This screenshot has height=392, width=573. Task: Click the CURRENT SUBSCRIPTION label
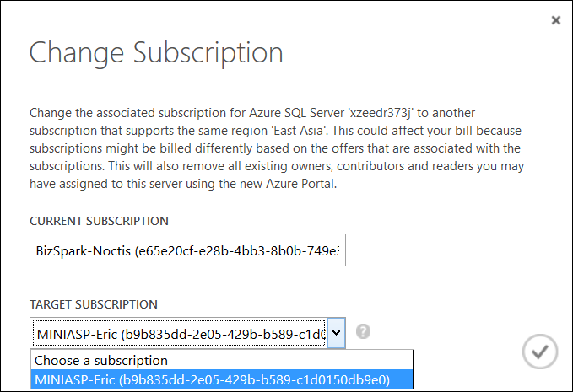(99, 221)
